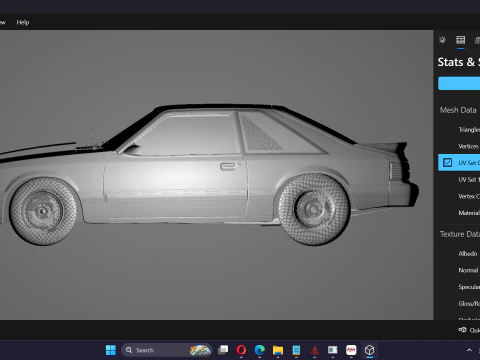The width and height of the screenshot is (480, 360).
Task: Select the Triangles mesh data row
Action: pos(459,130)
